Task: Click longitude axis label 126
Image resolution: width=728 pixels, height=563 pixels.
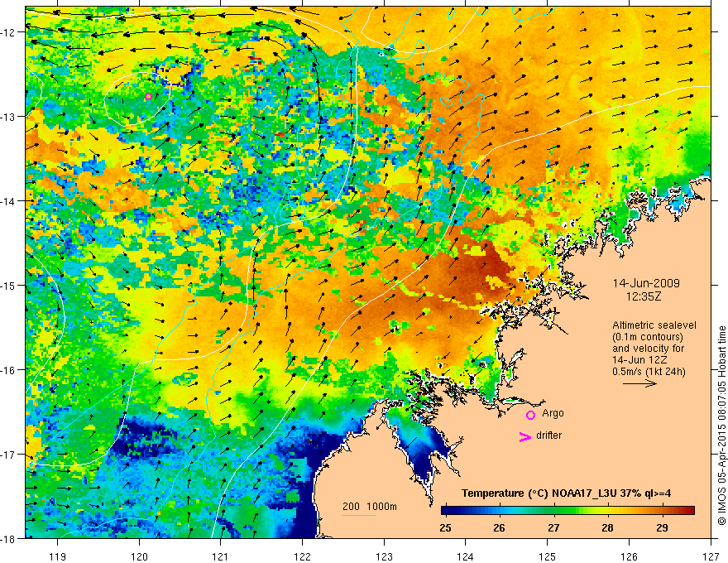Action: pos(629,556)
